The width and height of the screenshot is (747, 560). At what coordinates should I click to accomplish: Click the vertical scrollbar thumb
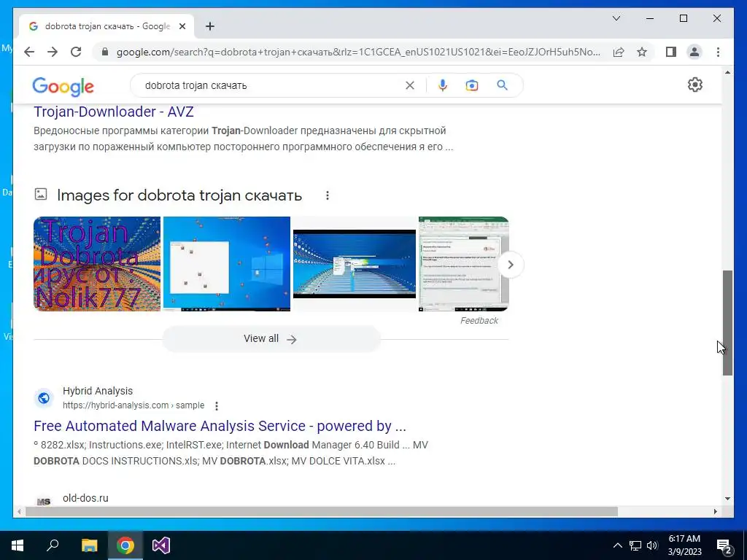tap(727, 323)
